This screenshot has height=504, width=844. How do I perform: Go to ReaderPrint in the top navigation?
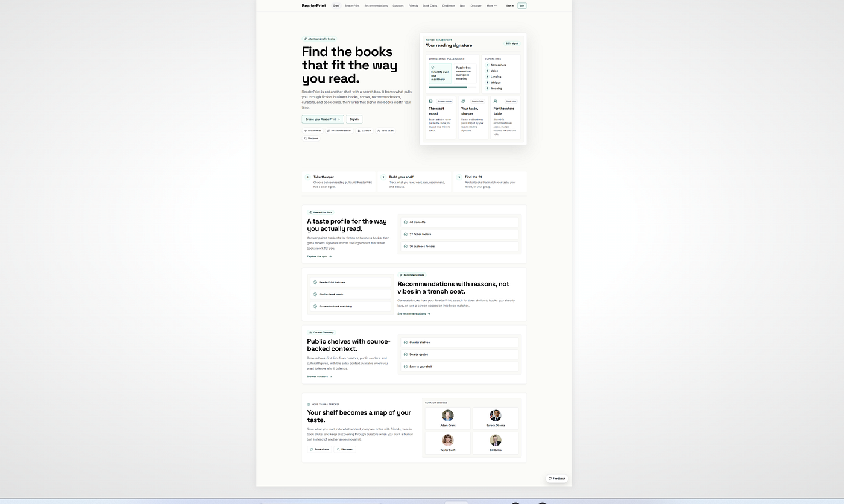pos(352,5)
